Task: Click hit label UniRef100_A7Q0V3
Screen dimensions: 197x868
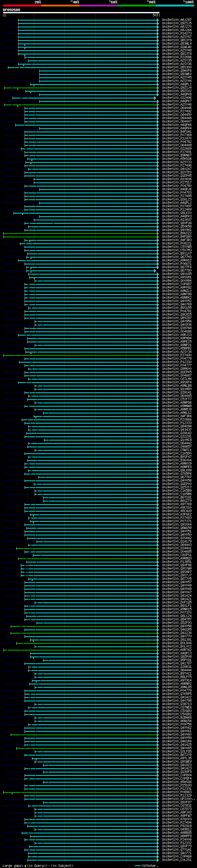Action: (177, 819)
